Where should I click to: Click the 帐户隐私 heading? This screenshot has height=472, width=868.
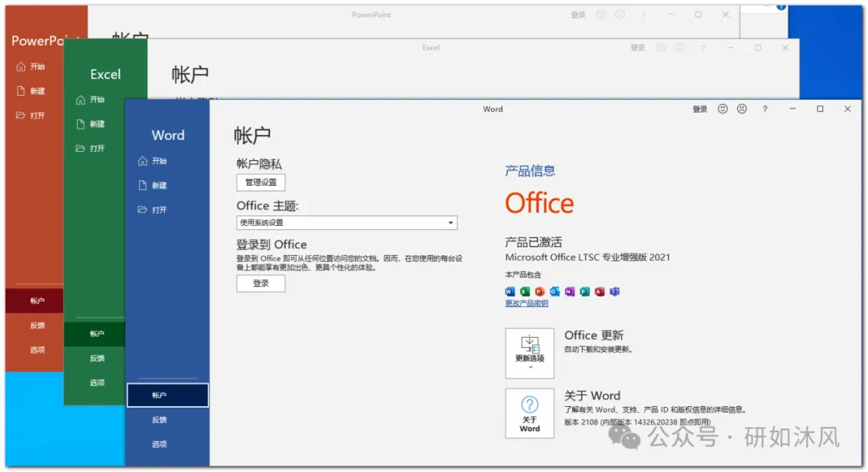point(259,164)
